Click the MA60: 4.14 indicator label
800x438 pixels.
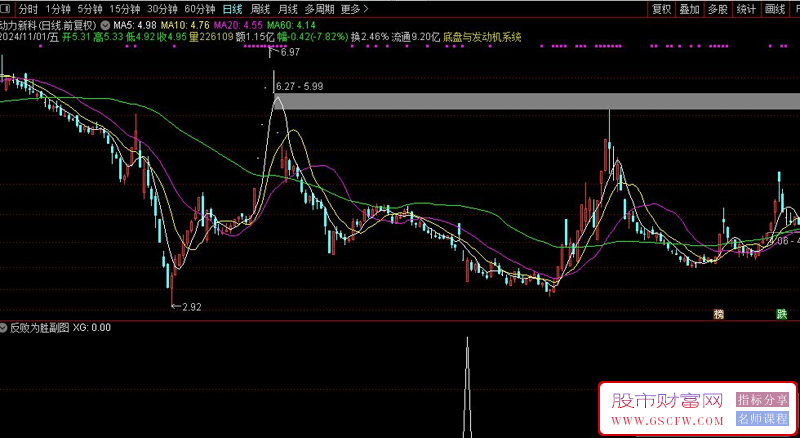(x=291, y=25)
